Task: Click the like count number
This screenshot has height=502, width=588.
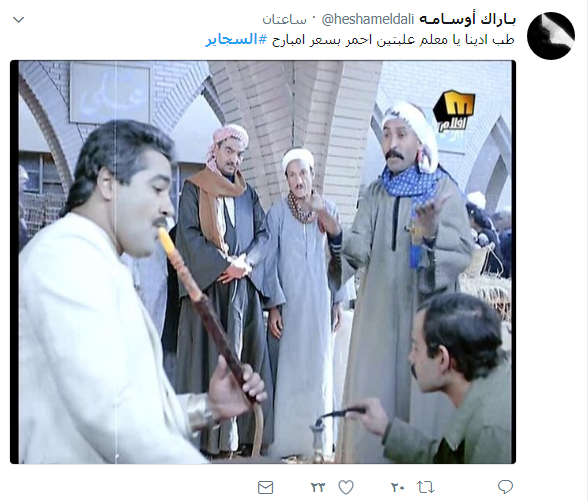Action: pos(318,487)
